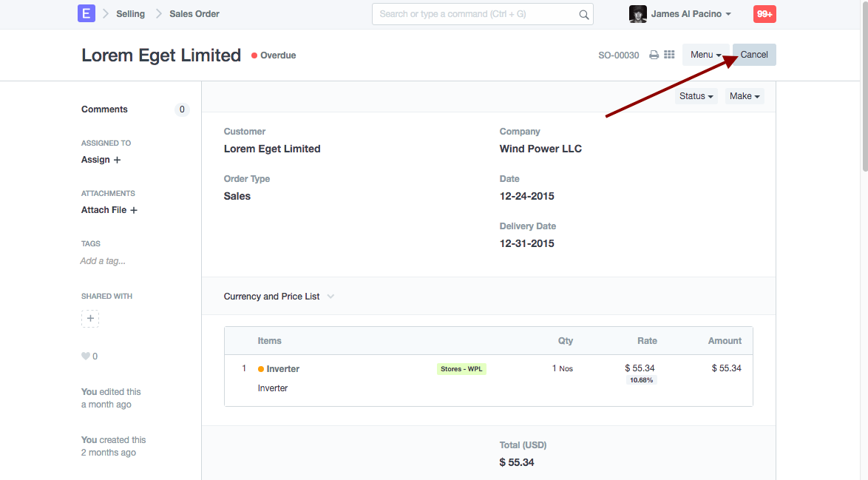This screenshot has height=480, width=868.
Task: Open the Menu dropdown
Action: (x=705, y=55)
